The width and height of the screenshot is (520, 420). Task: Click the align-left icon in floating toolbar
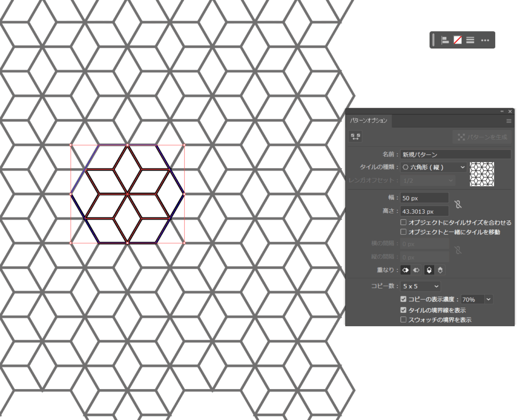tap(445, 40)
